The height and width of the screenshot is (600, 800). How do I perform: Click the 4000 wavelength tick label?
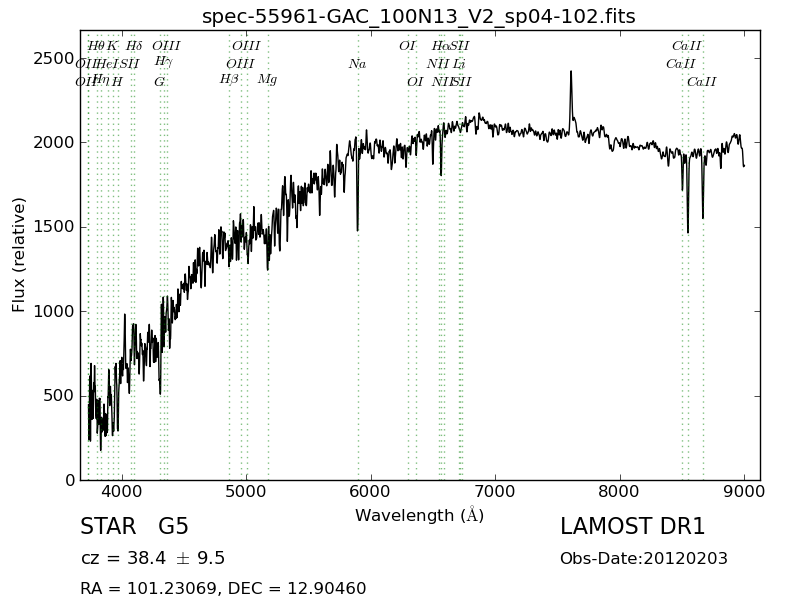pos(122,491)
